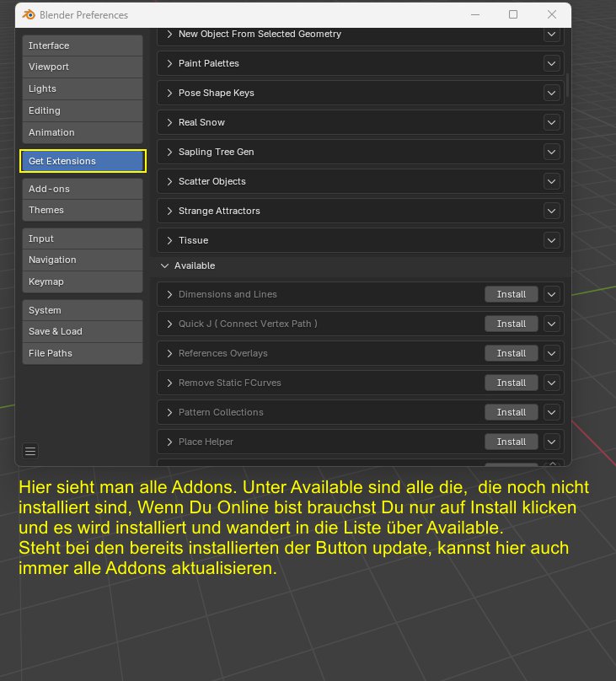616x681 pixels.
Task: Expand the Dimensions and Lines entry
Action: tap(169, 294)
